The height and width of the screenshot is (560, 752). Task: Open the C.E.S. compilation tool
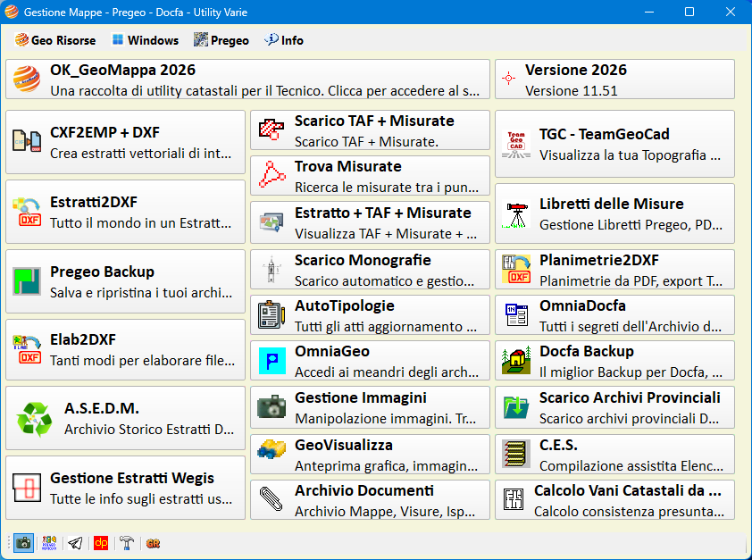pos(614,454)
